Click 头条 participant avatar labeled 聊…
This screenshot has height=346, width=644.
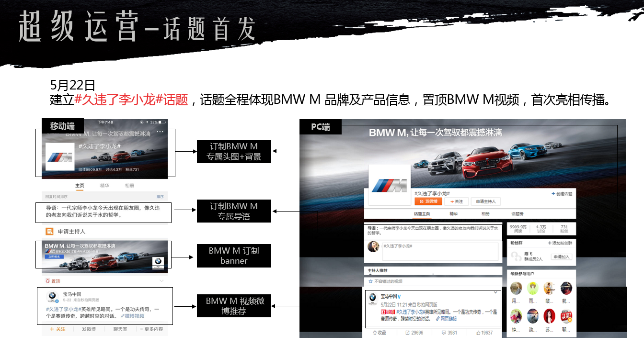coord(566,316)
